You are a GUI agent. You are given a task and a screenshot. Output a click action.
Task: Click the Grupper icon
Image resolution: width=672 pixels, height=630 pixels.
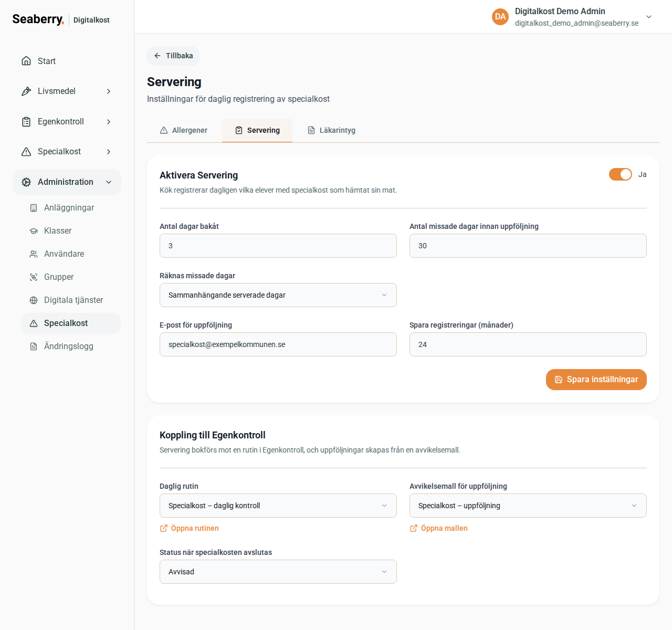pos(34,277)
